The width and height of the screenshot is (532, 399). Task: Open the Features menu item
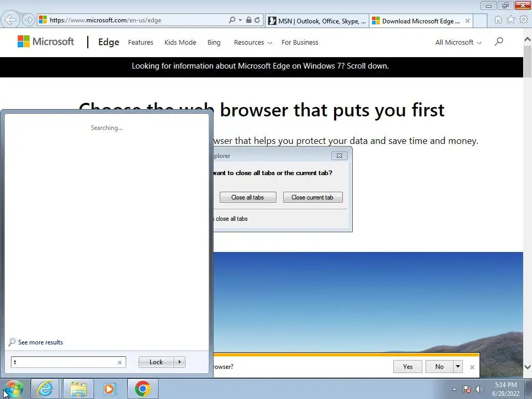pos(140,43)
